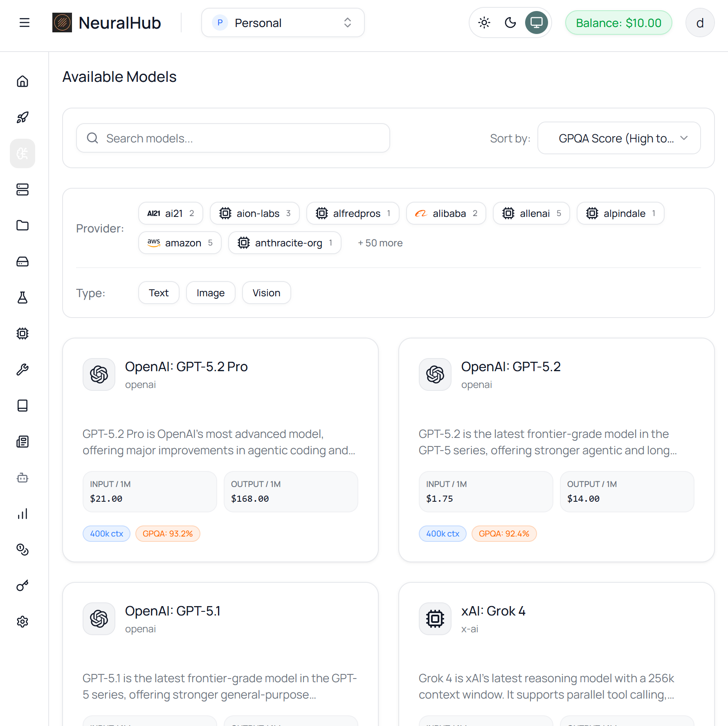Screen dimensions: 728x726
Task: Open the models brain icon in the sidebar
Action: 22,153
